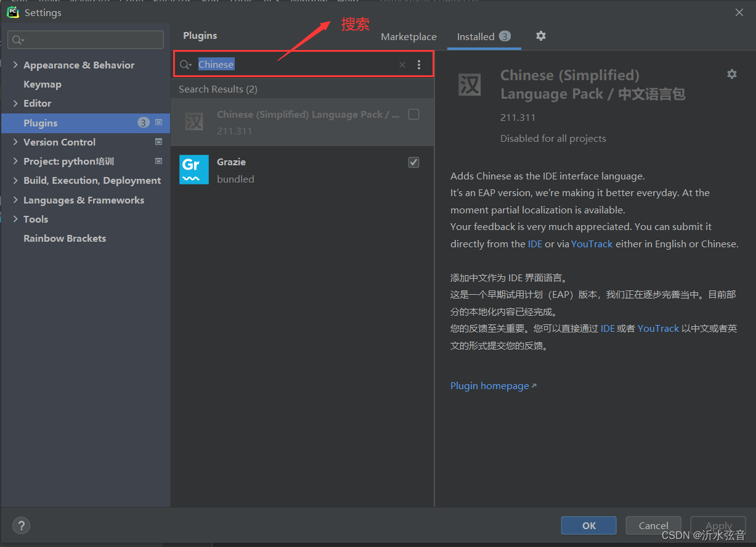Expand the Tools settings node
The image size is (756, 547).
pos(15,219)
